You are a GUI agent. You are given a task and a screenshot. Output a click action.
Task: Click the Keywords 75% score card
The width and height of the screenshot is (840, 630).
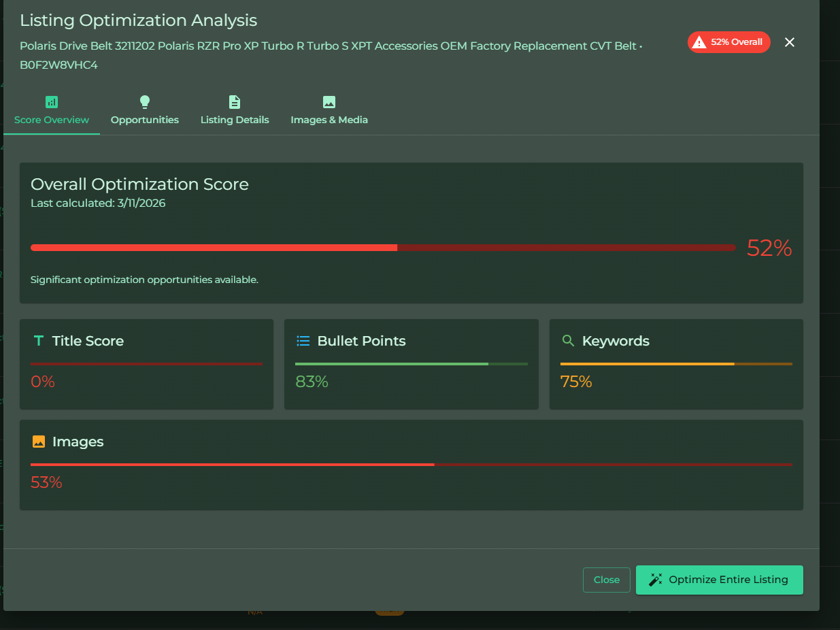pos(675,364)
